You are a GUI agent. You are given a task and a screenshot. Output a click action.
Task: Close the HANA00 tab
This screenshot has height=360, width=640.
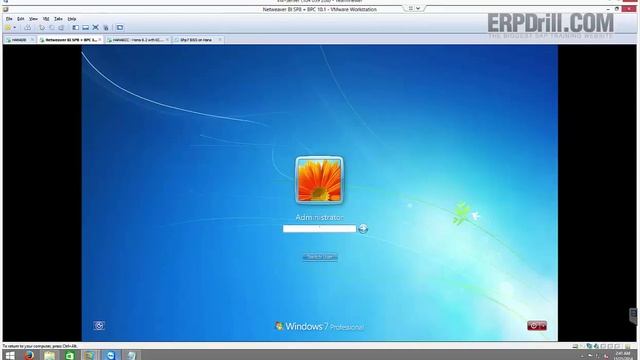32,40
